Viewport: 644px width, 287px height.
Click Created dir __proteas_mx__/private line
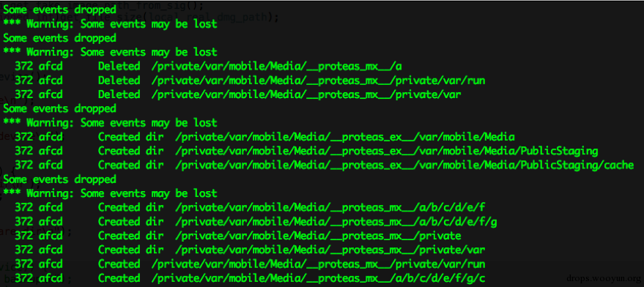click(238, 236)
